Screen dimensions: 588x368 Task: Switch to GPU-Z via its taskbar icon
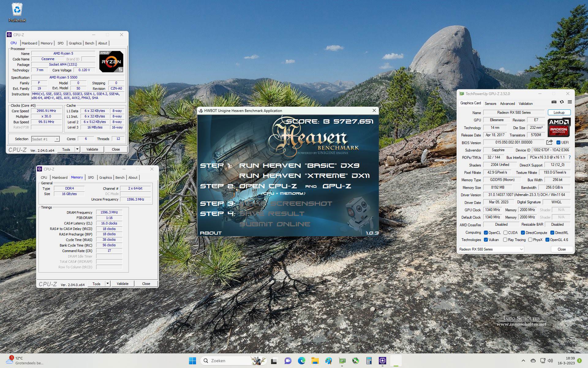click(342, 361)
